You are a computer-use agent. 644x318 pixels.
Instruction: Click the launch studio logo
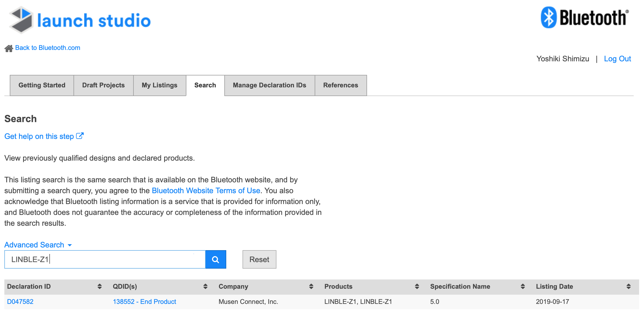[x=80, y=20]
